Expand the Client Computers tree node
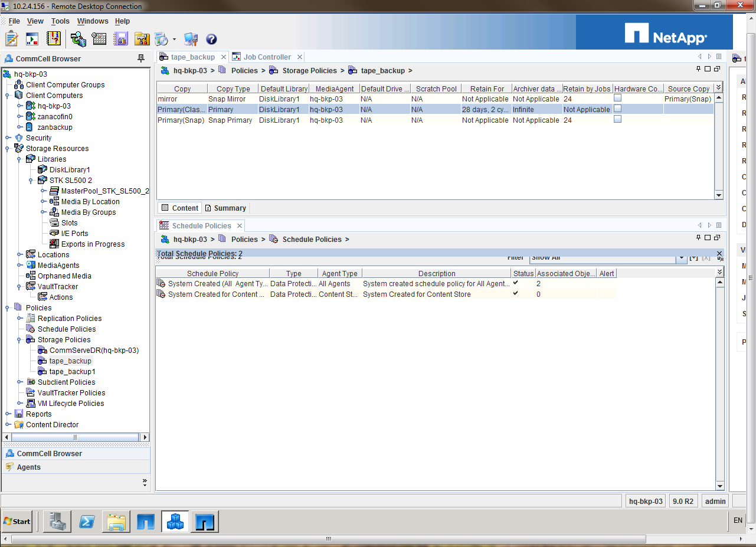756x547 pixels. [x=8, y=96]
